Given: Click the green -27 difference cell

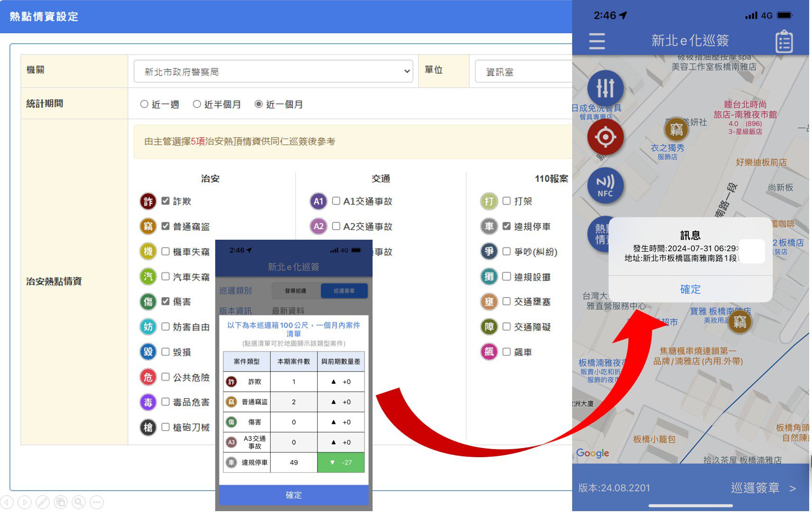Looking at the screenshot, I should click(x=341, y=462).
